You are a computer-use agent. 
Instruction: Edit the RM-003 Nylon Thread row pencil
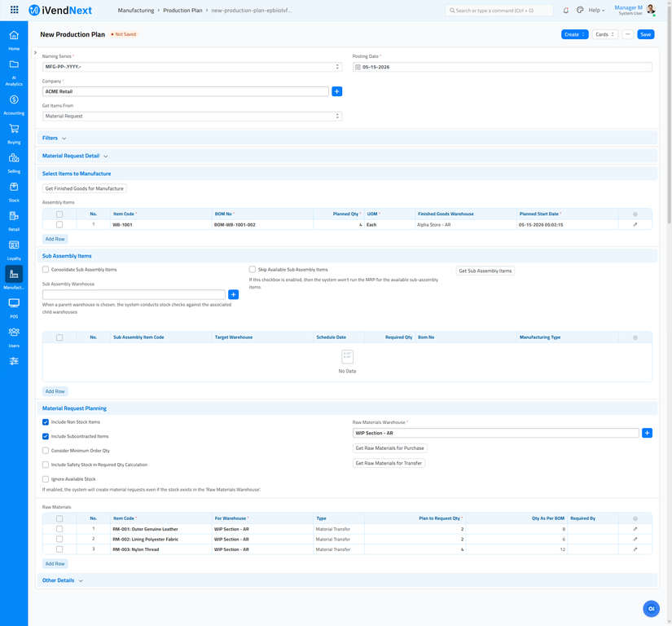point(635,549)
